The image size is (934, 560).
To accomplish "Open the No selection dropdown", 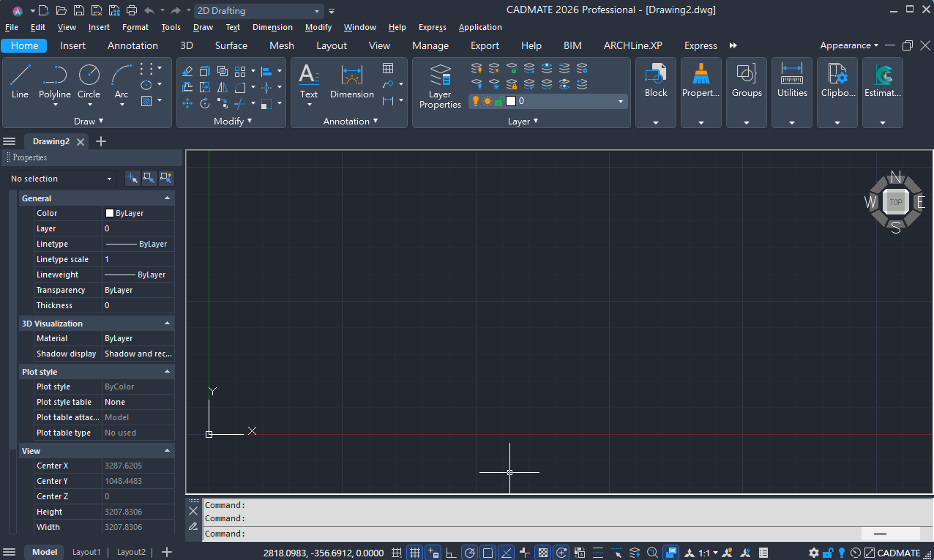I will pyautogui.click(x=61, y=179).
